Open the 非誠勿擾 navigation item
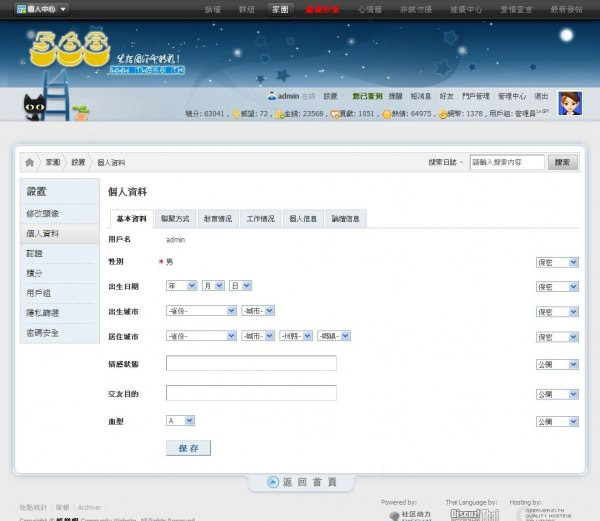 click(x=416, y=9)
